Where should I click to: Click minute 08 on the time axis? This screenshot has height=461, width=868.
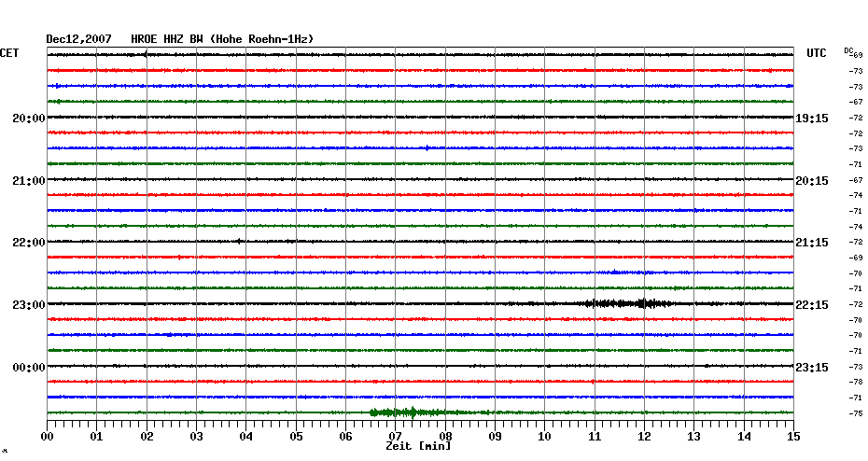(x=445, y=437)
